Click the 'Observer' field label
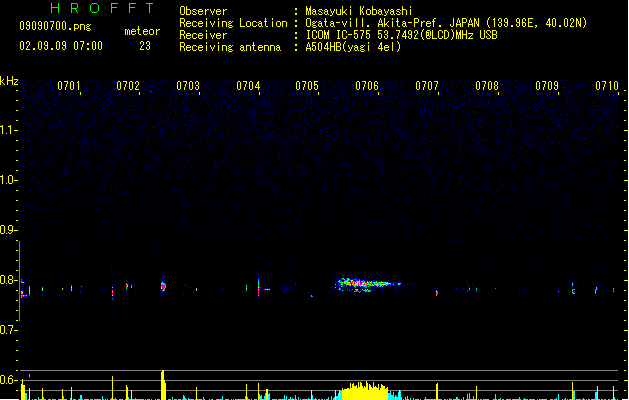The image size is (629, 400). point(203,11)
